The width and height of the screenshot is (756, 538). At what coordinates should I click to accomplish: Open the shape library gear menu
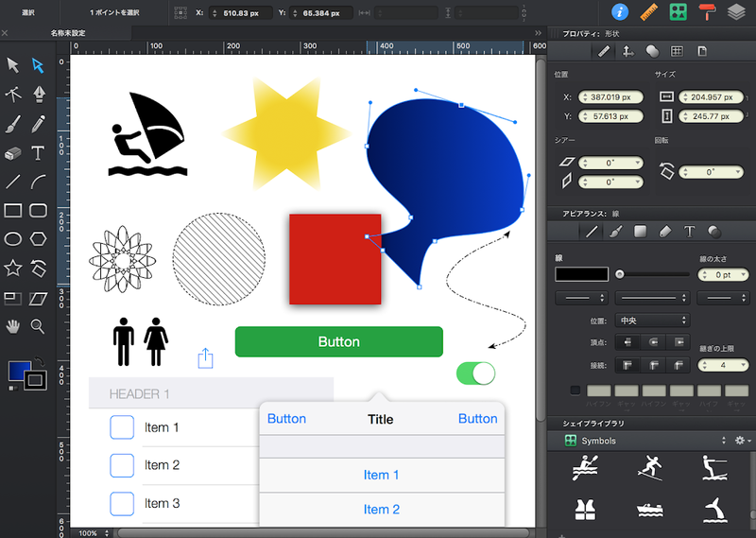pyautogui.click(x=741, y=441)
